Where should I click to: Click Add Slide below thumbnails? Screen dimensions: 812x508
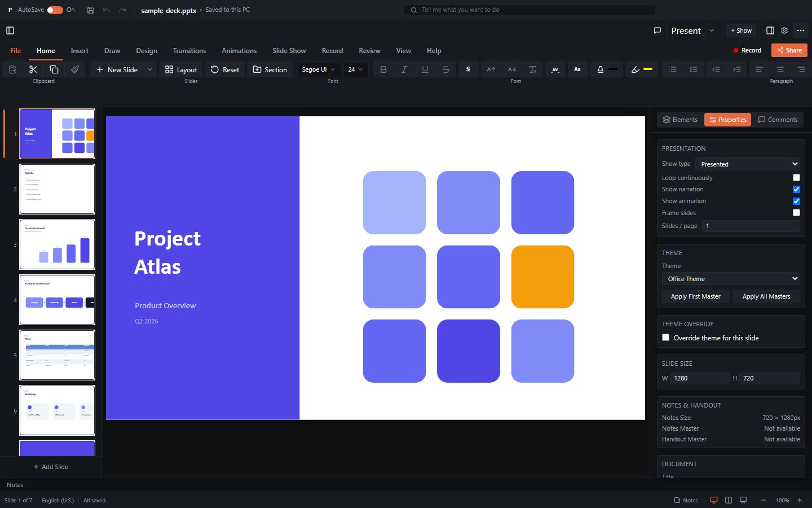tap(51, 467)
